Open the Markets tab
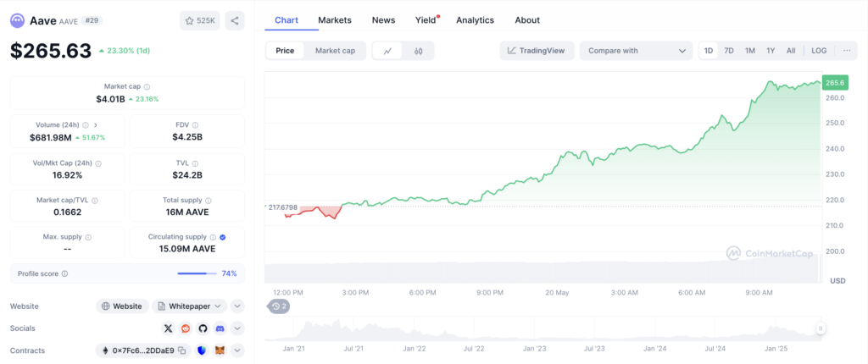The width and height of the screenshot is (868, 364). pos(334,20)
